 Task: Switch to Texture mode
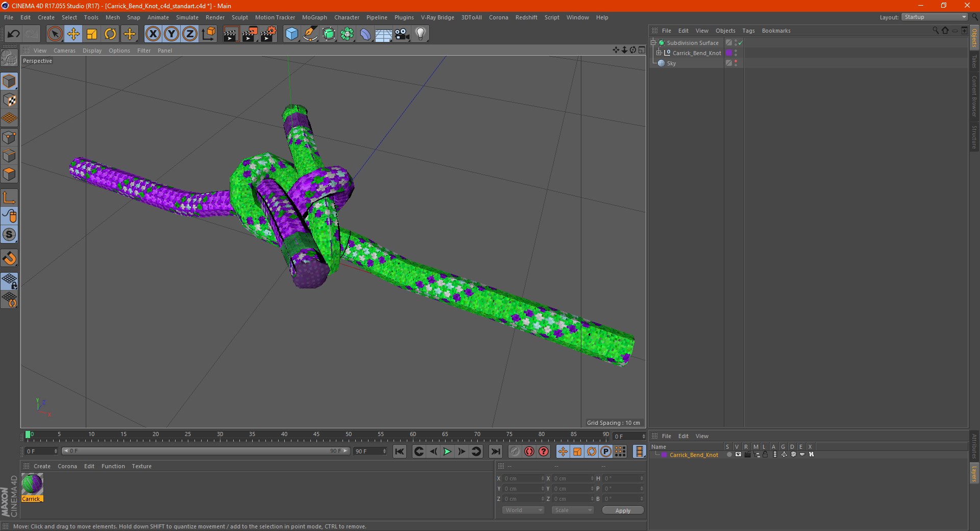point(10,100)
